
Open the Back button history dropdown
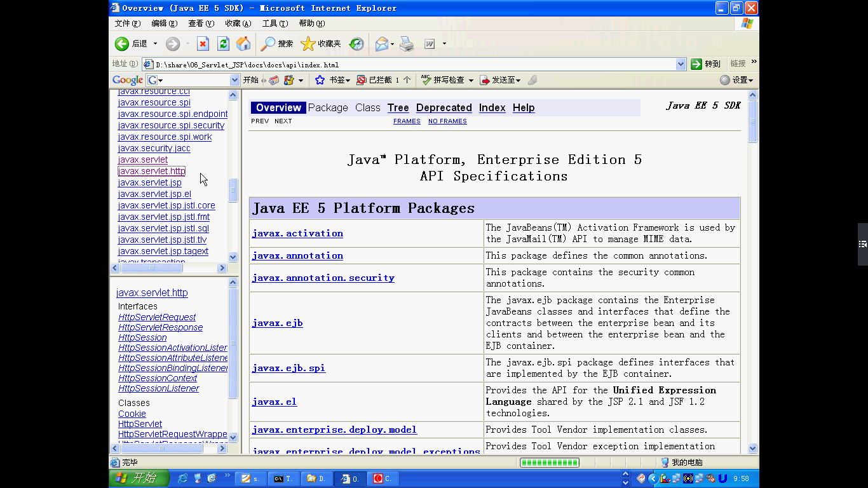point(155,44)
